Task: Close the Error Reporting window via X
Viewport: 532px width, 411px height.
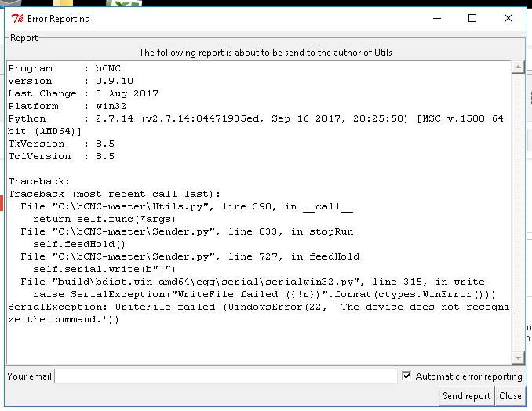Action: [x=508, y=18]
